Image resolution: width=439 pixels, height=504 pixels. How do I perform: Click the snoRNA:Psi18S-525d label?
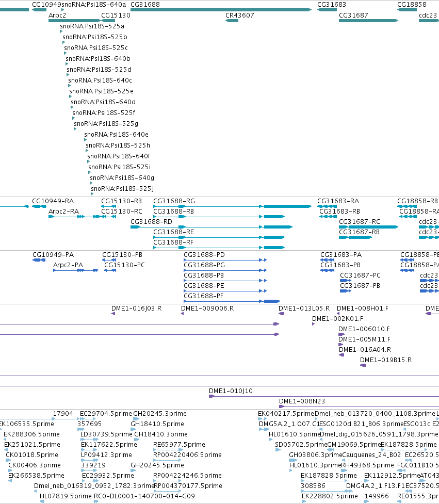click(99, 70)
